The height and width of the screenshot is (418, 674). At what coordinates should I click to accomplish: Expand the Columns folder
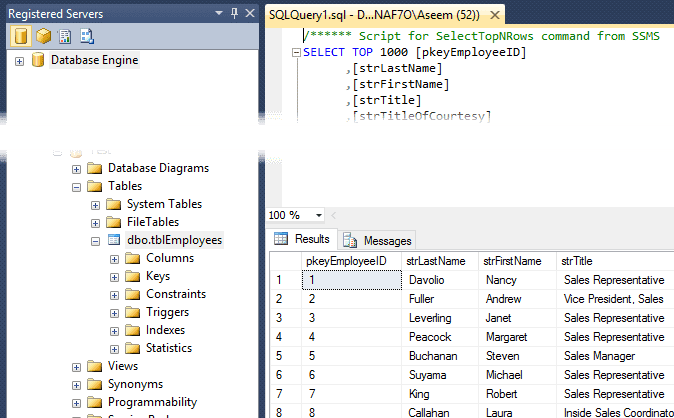click(114, 258)
